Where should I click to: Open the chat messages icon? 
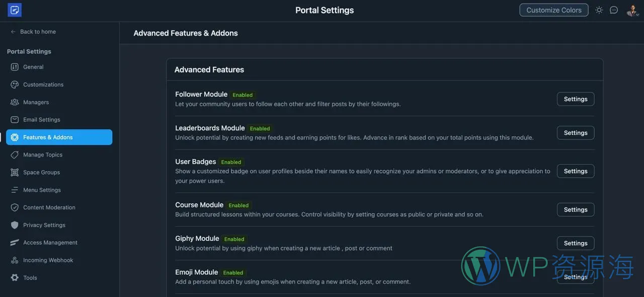tap(614, 10)
